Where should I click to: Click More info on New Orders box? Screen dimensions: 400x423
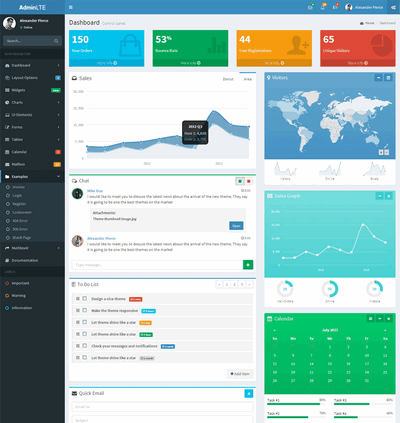pos(107,63)
